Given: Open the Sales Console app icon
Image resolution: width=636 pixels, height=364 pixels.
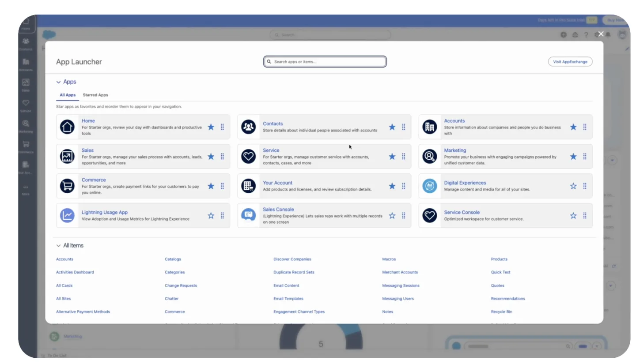Looking at the screenshot, I should 249,215.
